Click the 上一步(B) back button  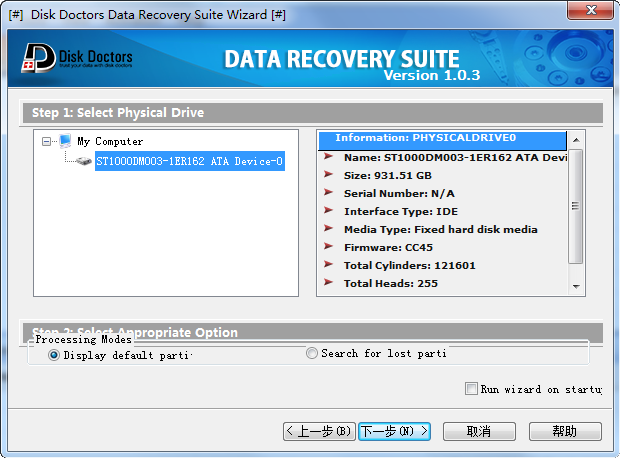click(x=320, y=431)
